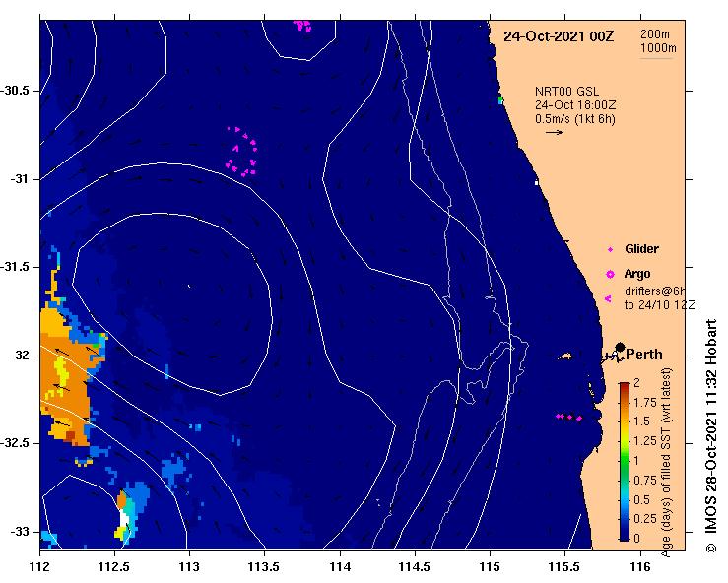Click the '200m' depth contour label
Image resolution: width=728 pixels, height=583 pixels.
[655, 33]
